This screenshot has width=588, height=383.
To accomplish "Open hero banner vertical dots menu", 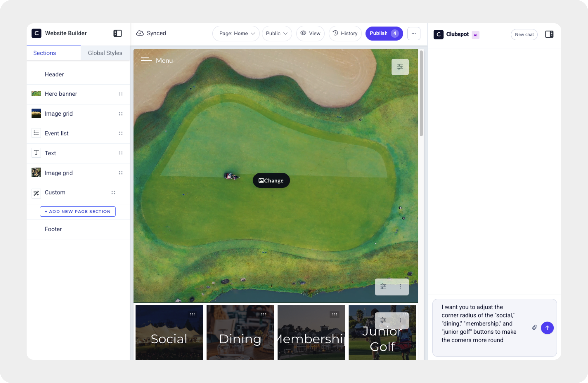I will tap(400, 286).
